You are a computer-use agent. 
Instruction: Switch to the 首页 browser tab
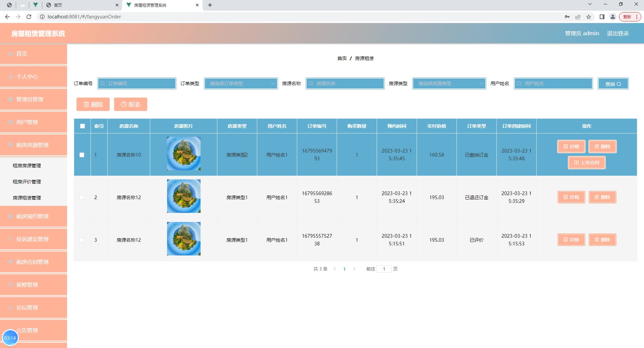pos(82,5)
